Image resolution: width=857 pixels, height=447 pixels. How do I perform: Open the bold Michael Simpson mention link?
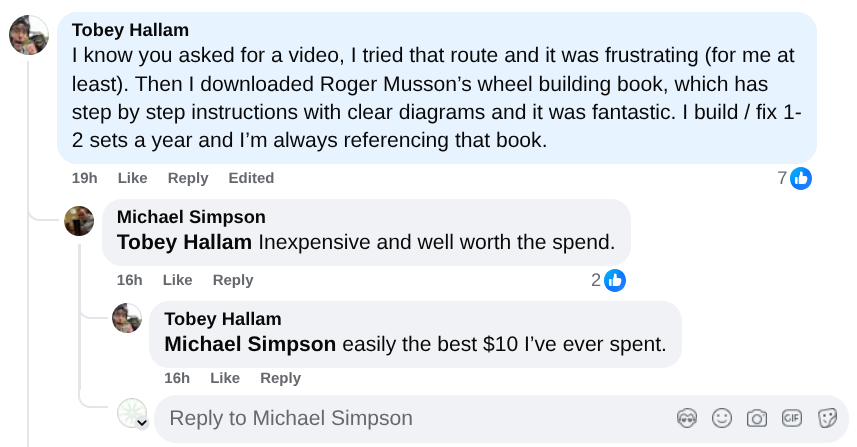[x=250, y=344]
